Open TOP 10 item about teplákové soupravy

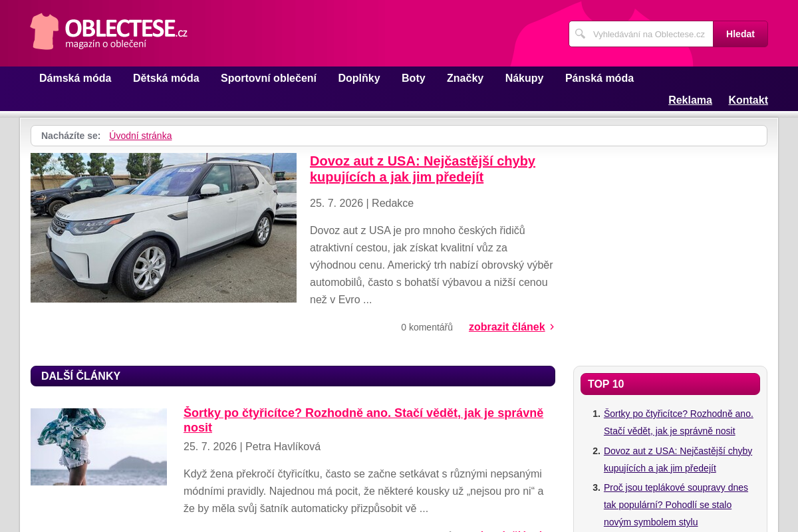676,505
